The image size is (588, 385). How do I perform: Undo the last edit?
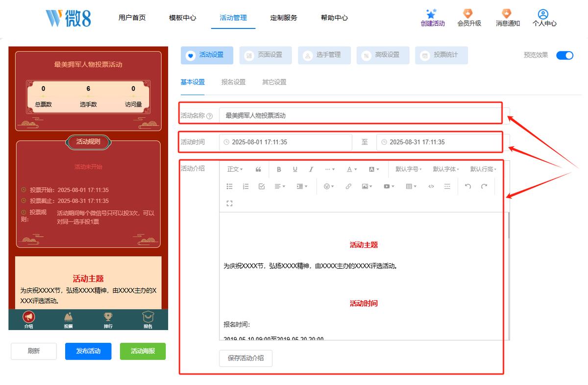click(468, 186)
